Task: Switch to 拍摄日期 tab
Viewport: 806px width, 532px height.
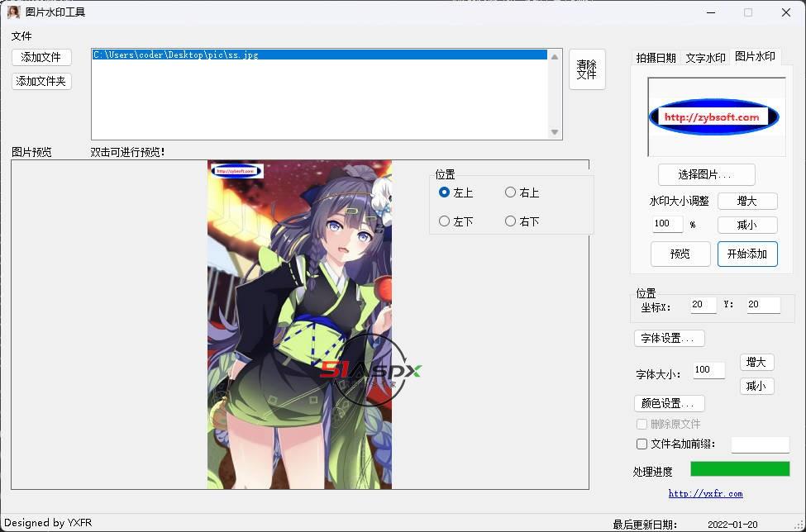Action: [656, 58]
